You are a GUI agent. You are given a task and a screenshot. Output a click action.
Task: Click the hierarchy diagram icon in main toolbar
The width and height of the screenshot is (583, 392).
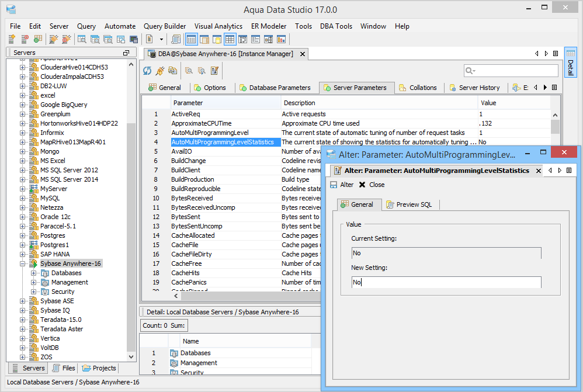pyautogui.click(x=269, y=39)
